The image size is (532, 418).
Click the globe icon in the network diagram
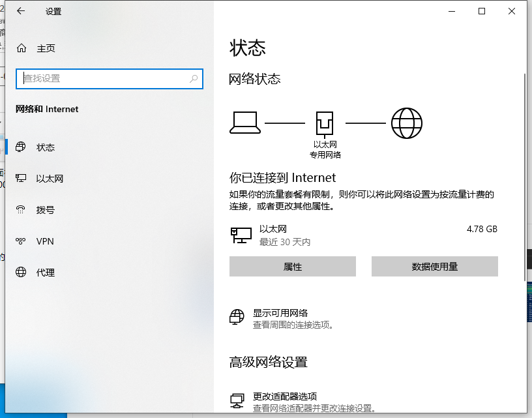click(x=407, y=123)
